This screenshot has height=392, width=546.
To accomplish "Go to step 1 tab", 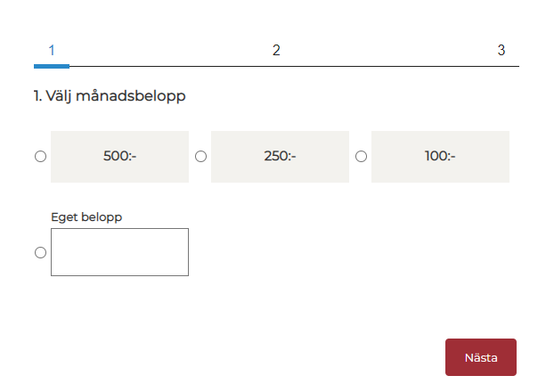I will click(x=52, y=50).
